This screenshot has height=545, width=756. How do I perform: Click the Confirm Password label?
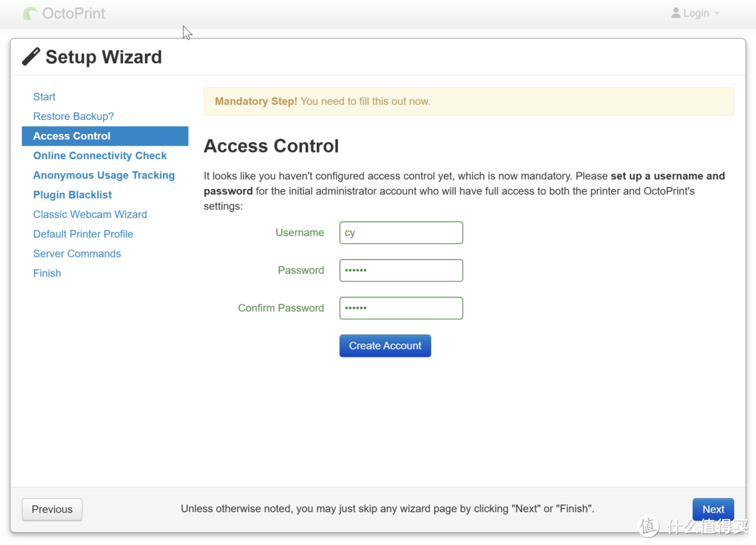281,308
